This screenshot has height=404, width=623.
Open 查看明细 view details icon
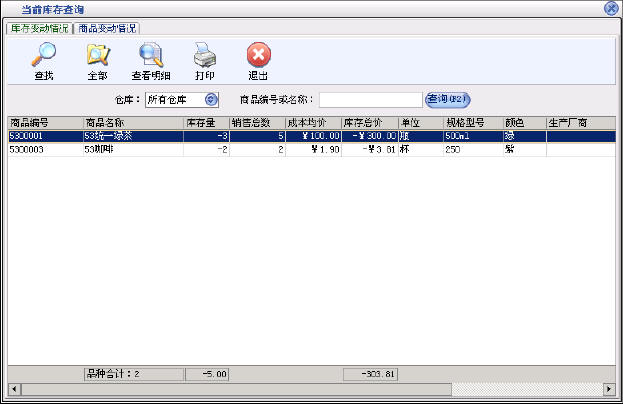tap(151, 56)
